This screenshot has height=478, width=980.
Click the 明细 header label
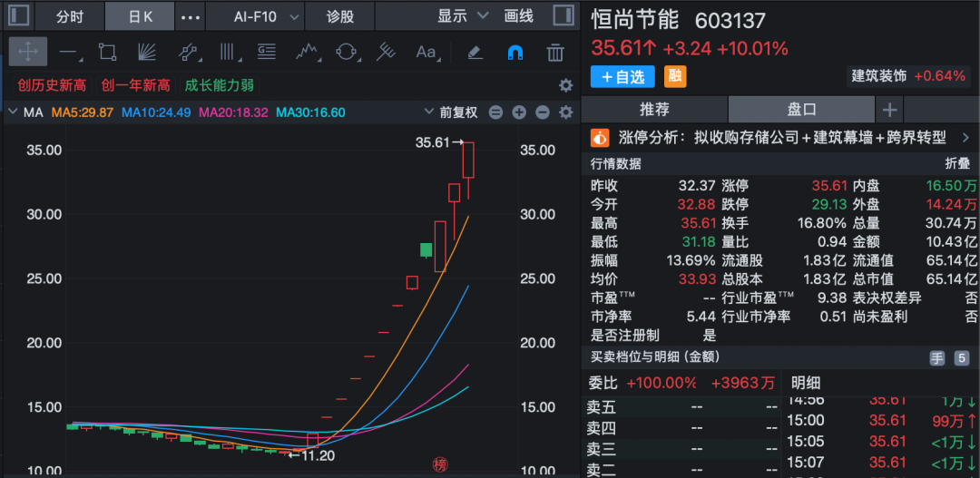(806, 383)
